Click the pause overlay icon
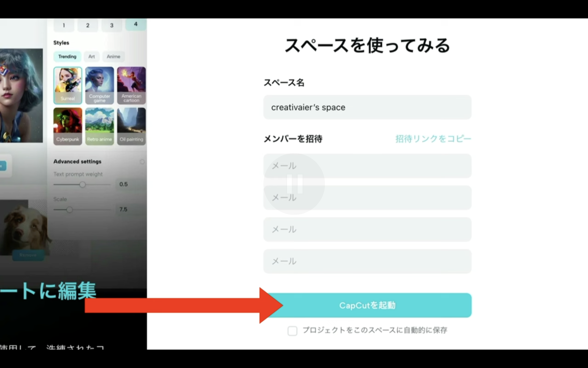This screenshot has width=588, height=368. (x=294, y=184)
